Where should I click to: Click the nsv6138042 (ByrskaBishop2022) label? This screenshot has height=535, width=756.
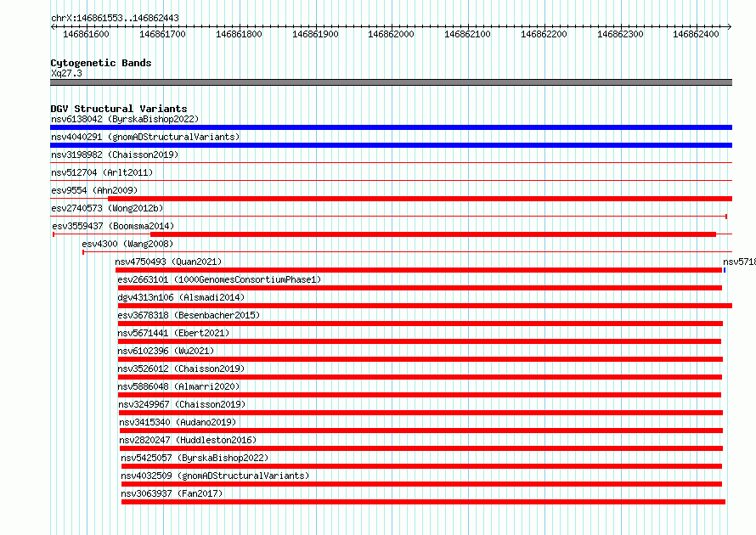click(125, 119)
